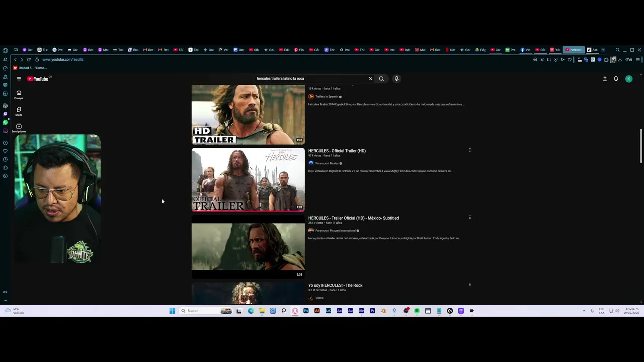The height and width of the screenshot is (362, 644).
Task: Run search with magnifier button
Action: (x=381, y=79)
